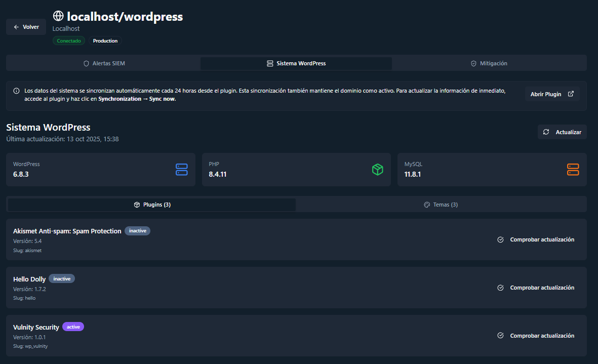
Task: Click the Slug: wp_vulnity text
Action: click(x=30, y=346)
